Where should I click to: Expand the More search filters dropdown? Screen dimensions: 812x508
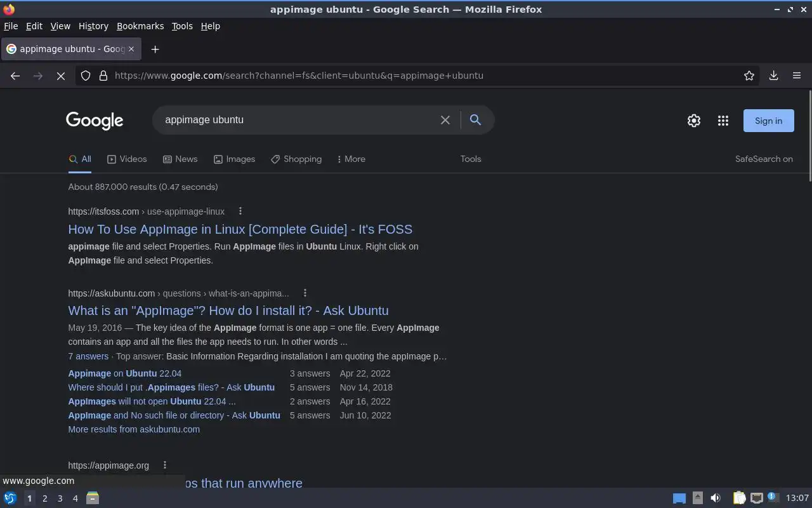click(x=351, y=159)
